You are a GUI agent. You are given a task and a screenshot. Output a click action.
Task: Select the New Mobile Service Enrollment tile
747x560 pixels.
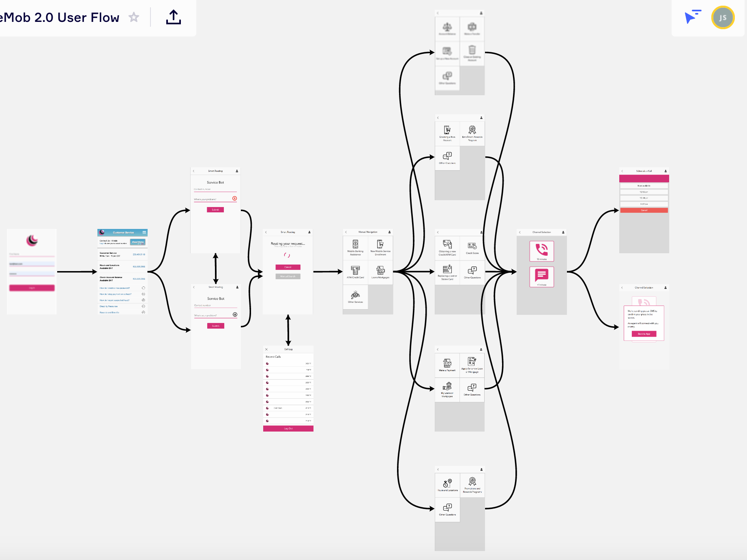tap(380, 248)
